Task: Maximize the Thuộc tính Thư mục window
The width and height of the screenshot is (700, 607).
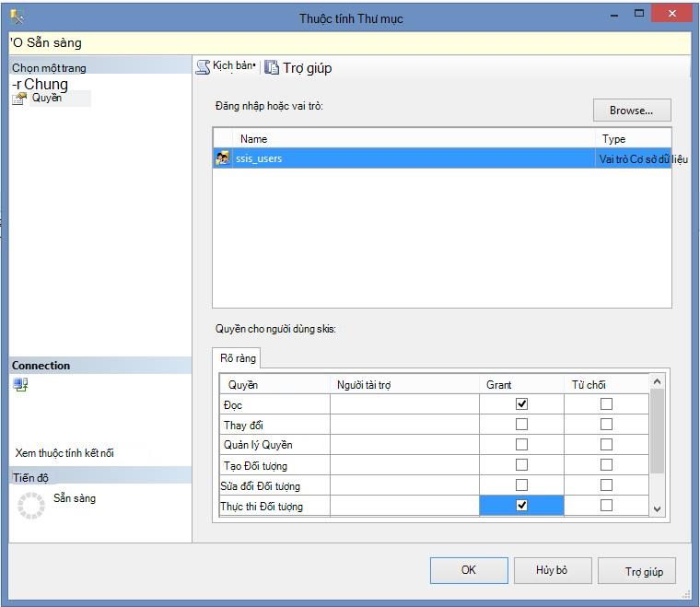Action: [639, 14]
